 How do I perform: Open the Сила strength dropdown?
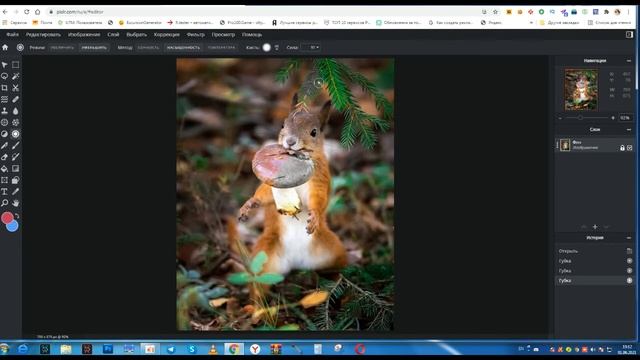[x=311, y=47]
